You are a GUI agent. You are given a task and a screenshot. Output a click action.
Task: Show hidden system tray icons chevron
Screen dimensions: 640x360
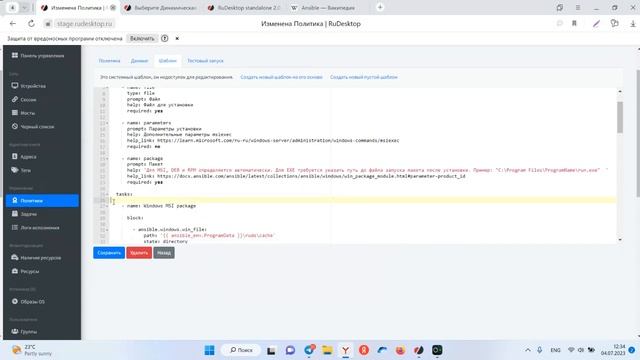coord(528,350)
